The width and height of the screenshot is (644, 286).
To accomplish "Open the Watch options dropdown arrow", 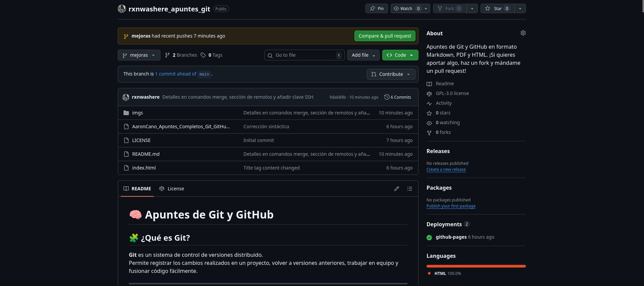I will [x=426, y=8].
